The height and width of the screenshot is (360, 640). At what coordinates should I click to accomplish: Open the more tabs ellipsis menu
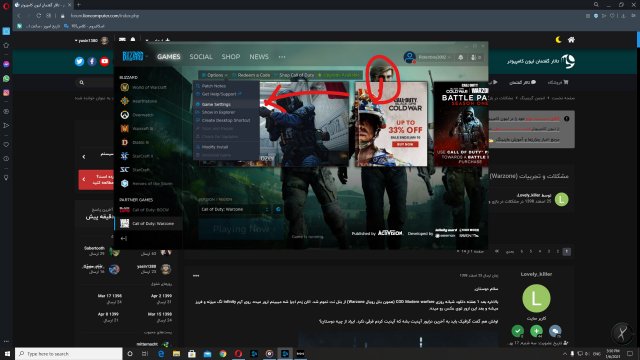282,57
